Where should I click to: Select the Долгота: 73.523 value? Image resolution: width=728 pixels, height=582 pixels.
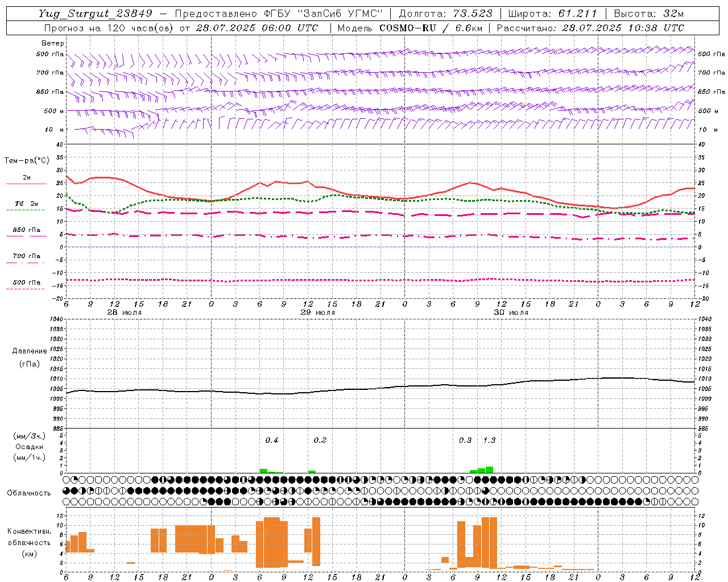(446, 14)
